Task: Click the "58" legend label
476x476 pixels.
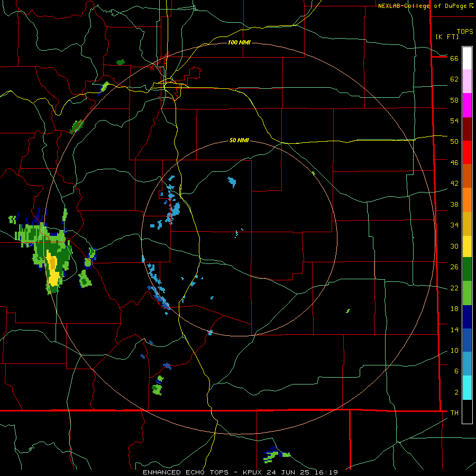Action: pos(454,100)
